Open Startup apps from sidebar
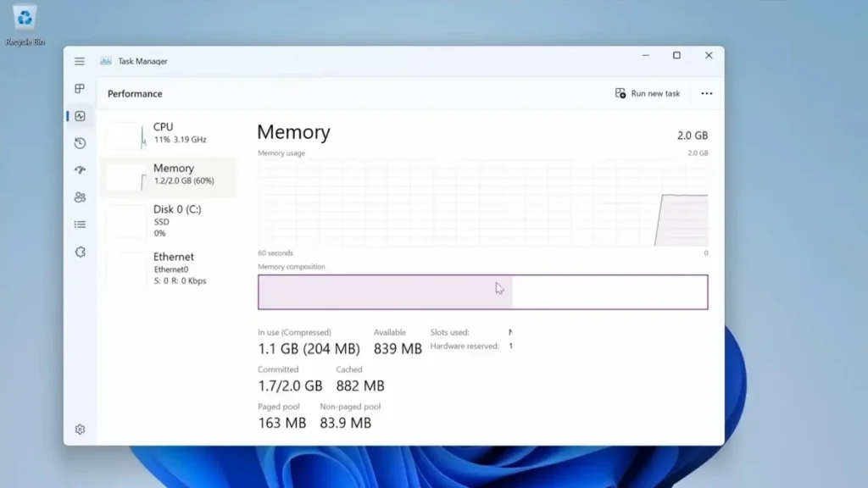 click(80, 170)
